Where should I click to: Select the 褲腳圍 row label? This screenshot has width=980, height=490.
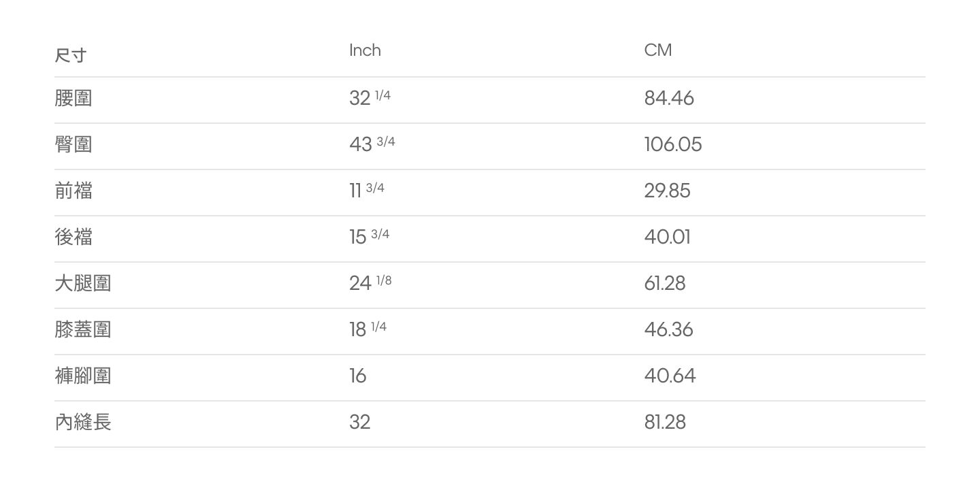pyautogui.click(x=83, y=376)
